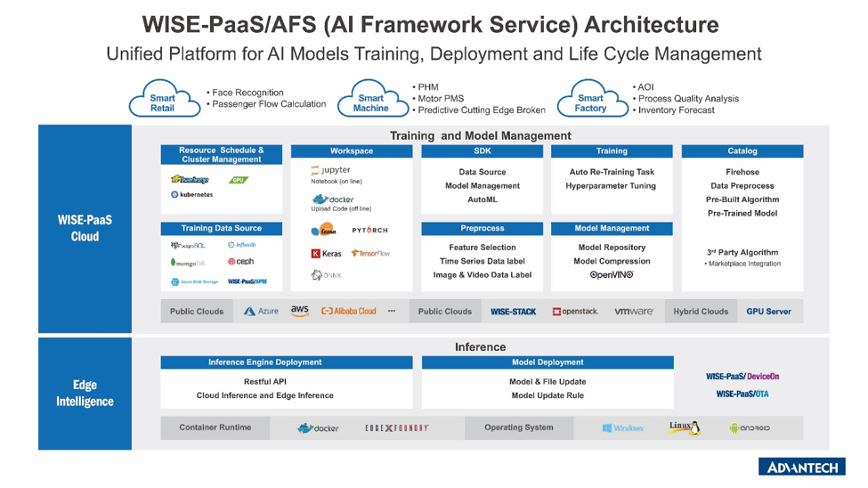Click the yellow-and-blue logo left of GPU badge

click(x=190, y=180)
